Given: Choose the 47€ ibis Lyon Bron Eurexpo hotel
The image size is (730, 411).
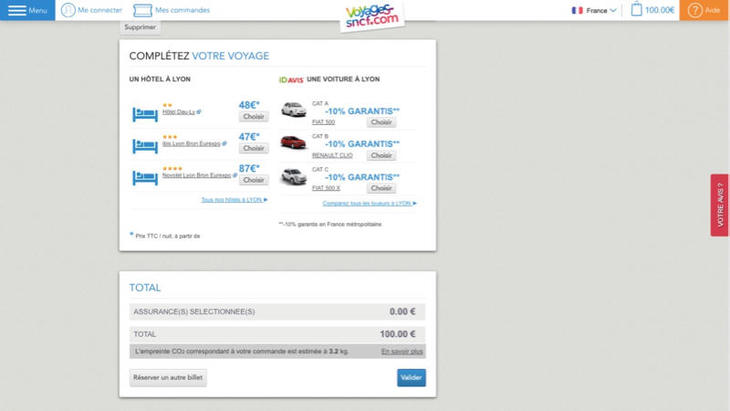Looking at the screenshot, I should point(253,148).
